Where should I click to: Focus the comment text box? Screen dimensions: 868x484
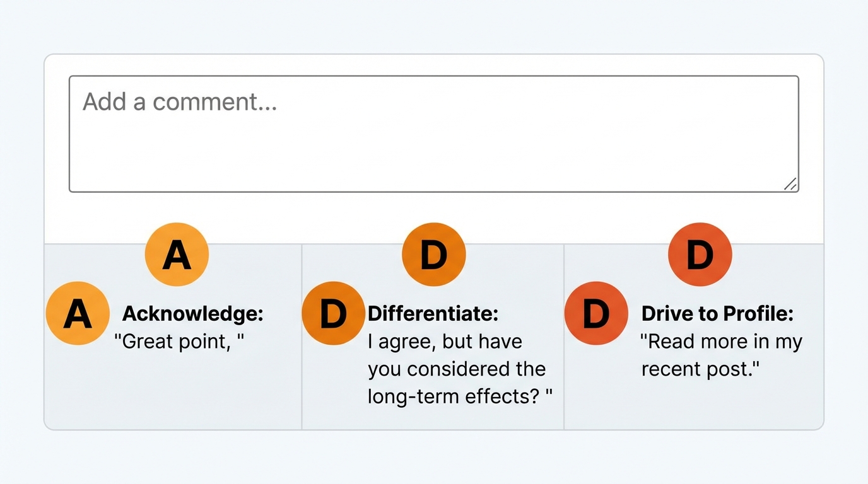tap(433, 145)
